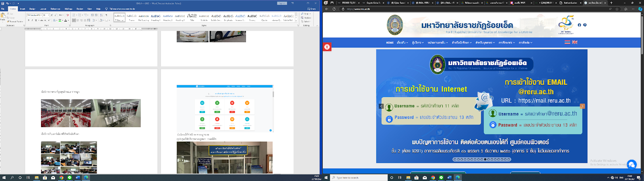Click the red accessibility icon on the website
Image resolution: width=644 pixels, height=181 pixels.
[327, 47]
